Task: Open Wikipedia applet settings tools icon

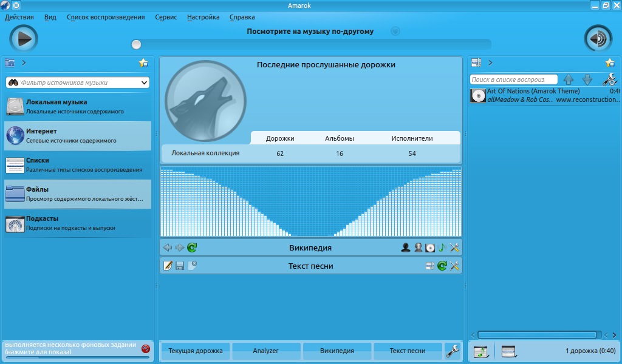Action: tap(454, 248)
